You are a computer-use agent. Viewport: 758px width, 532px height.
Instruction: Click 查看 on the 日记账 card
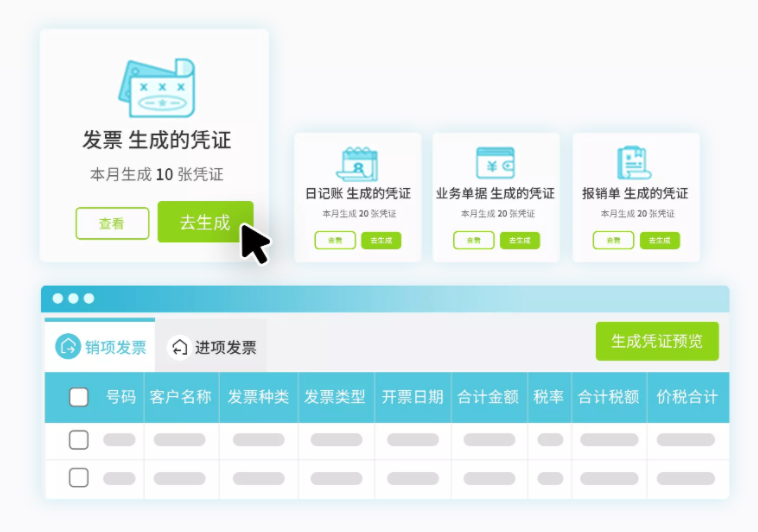335,240
